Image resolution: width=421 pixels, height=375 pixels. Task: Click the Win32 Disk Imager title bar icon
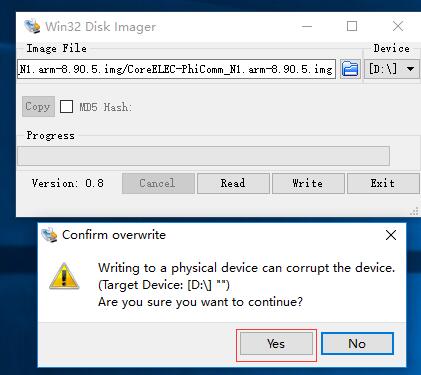pyautogui.click(x=32, y=26)
